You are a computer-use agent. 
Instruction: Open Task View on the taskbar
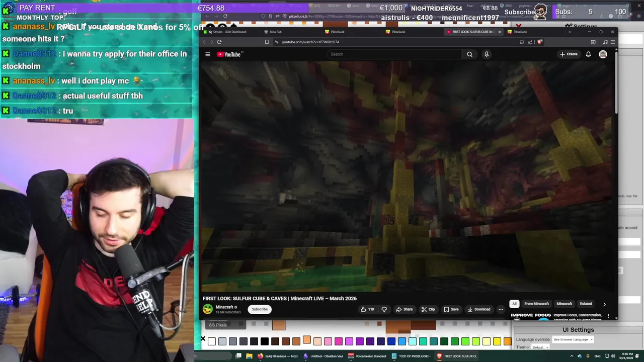pos(238,356)
